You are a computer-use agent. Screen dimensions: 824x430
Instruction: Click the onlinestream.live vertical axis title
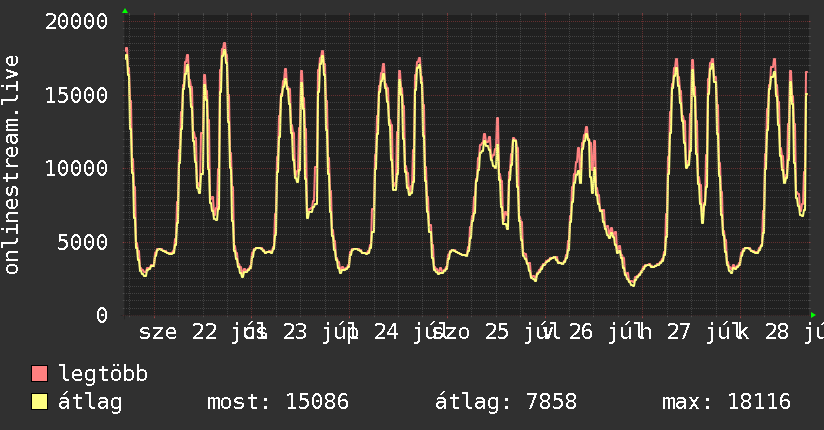click(x=12, y=165)
